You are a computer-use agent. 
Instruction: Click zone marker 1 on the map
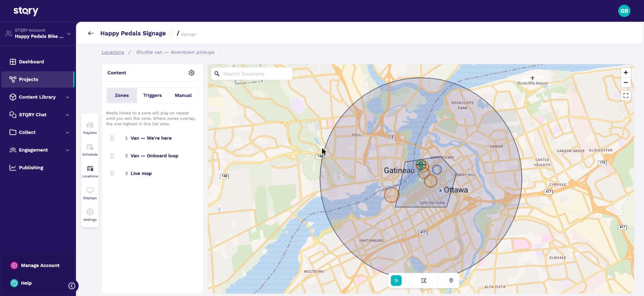(437, 169)
